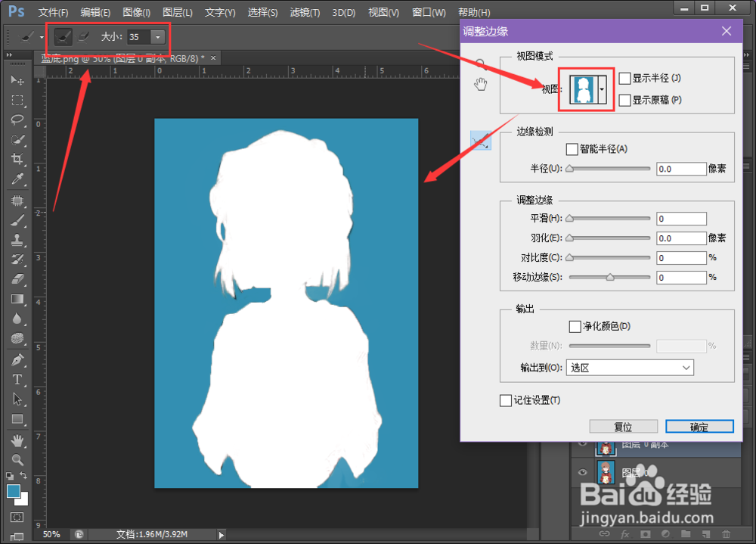
Task: Click 移动边缘(S) slider handle
Action: 610,277
